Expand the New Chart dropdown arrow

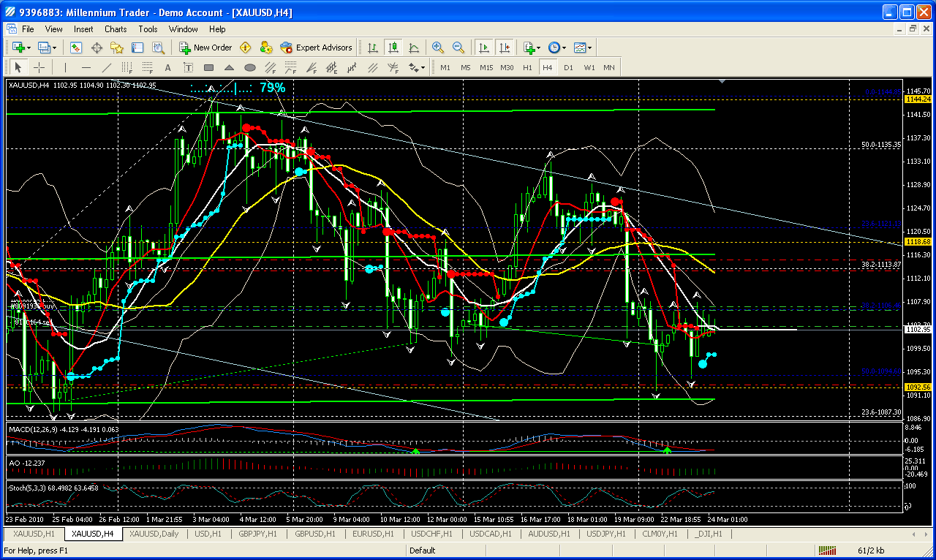pyautogui.click(x=29, y=48)
